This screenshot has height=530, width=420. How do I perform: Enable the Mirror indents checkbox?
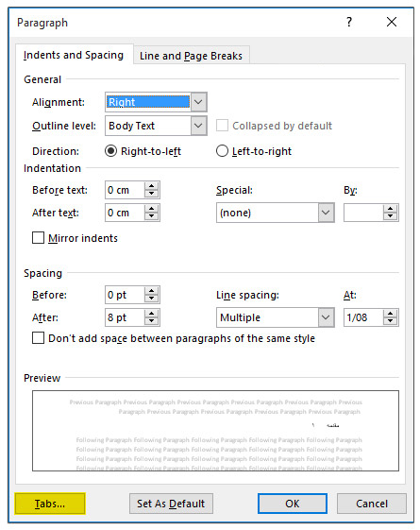[38, 238]
